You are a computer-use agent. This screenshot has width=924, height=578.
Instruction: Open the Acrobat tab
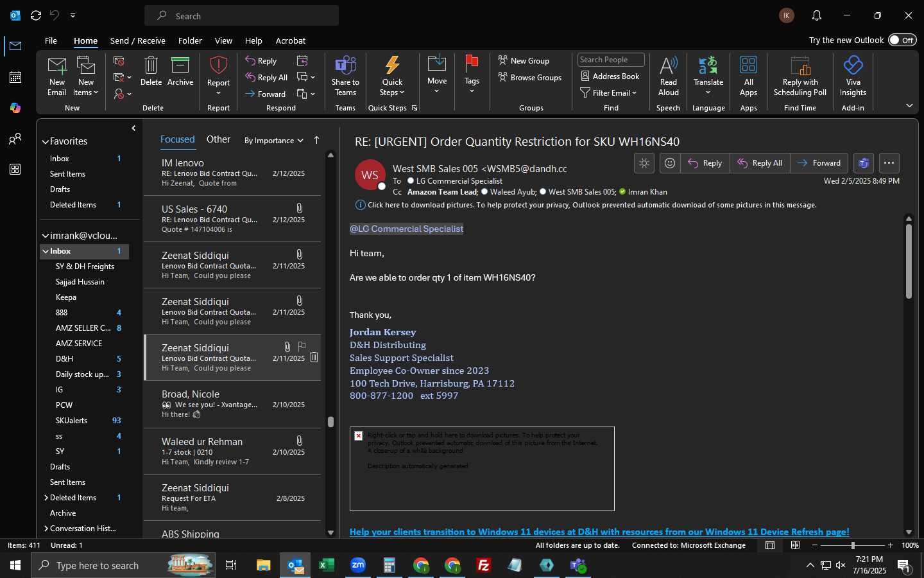[291, 40]
